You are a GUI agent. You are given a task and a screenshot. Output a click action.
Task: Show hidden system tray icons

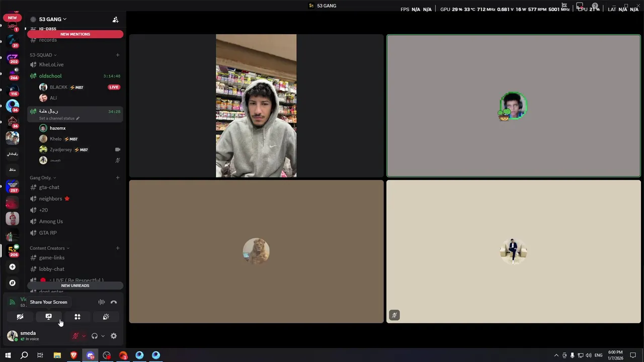556,355
